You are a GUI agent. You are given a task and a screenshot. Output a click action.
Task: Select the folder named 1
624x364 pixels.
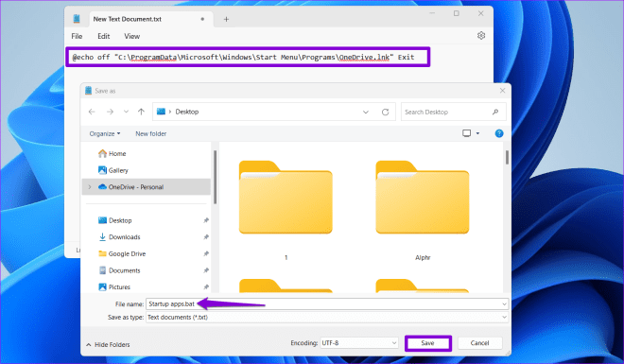286,210
